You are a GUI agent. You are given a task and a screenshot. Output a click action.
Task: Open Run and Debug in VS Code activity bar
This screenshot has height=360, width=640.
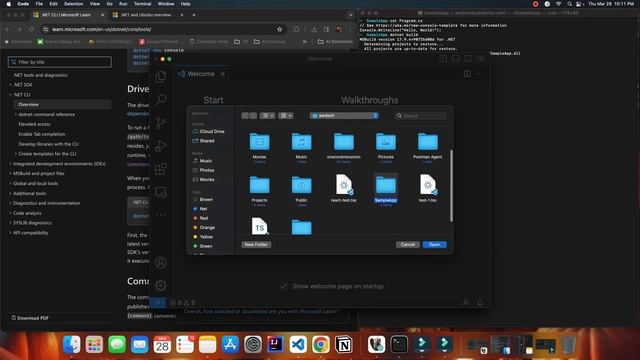coord(161,146)
